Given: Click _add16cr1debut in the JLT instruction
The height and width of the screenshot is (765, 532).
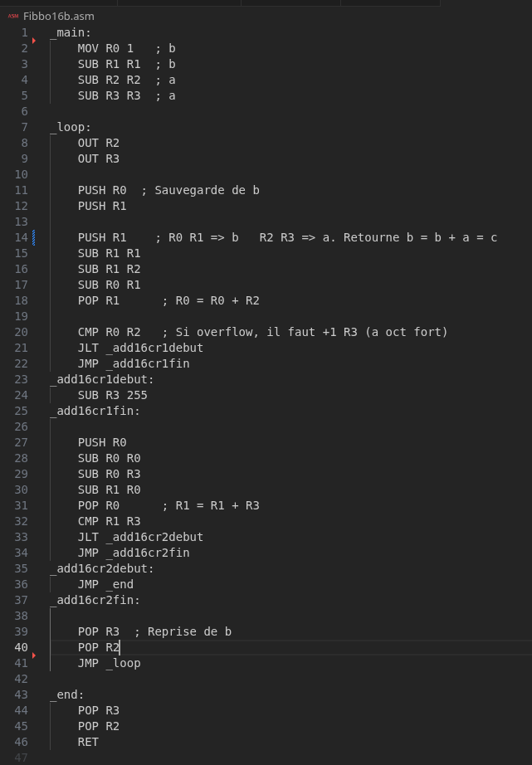Looking at the screenshot, I should pos(154,348).
